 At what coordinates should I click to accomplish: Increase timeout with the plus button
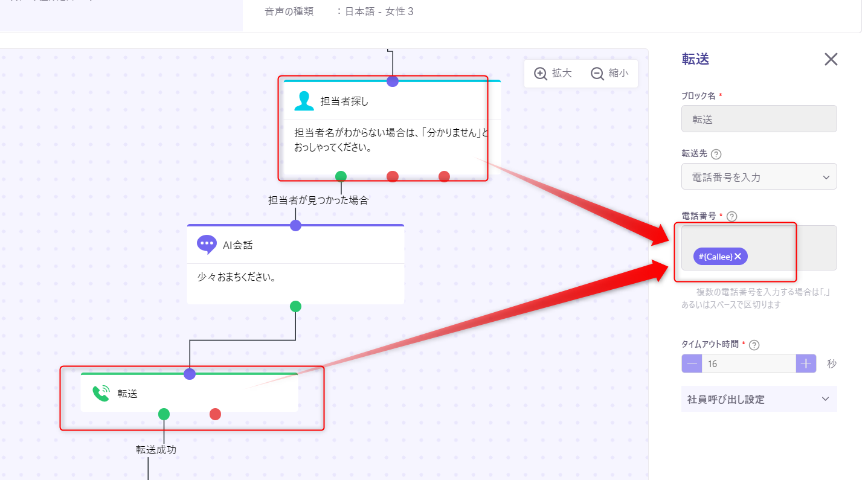[806, 363]
